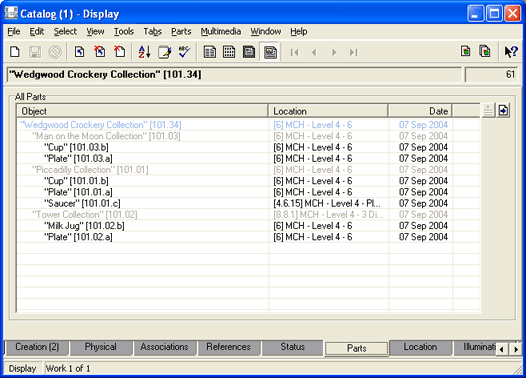This screenshot has width=526, height=378.
Task: Click the A-Z sort icon
Action: coord(144,52)
